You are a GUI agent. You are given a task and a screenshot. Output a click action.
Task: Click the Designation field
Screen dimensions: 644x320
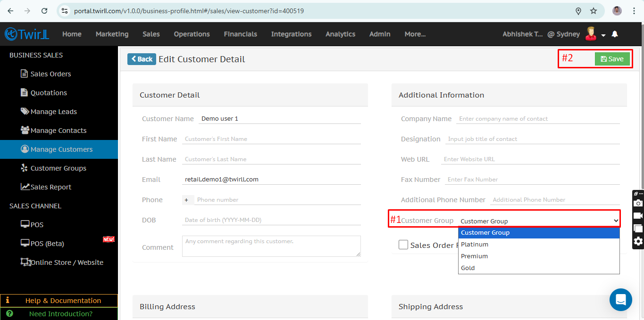(x=532, y=139)
